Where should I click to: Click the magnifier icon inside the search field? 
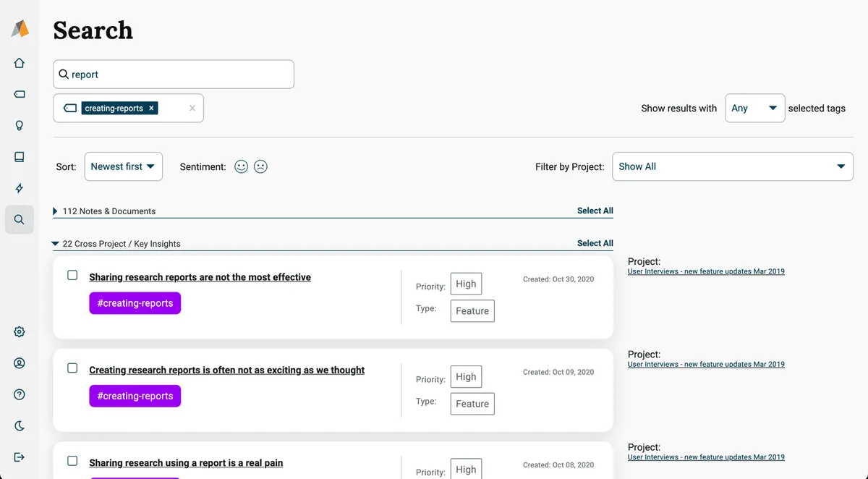(x=64, y=75)
